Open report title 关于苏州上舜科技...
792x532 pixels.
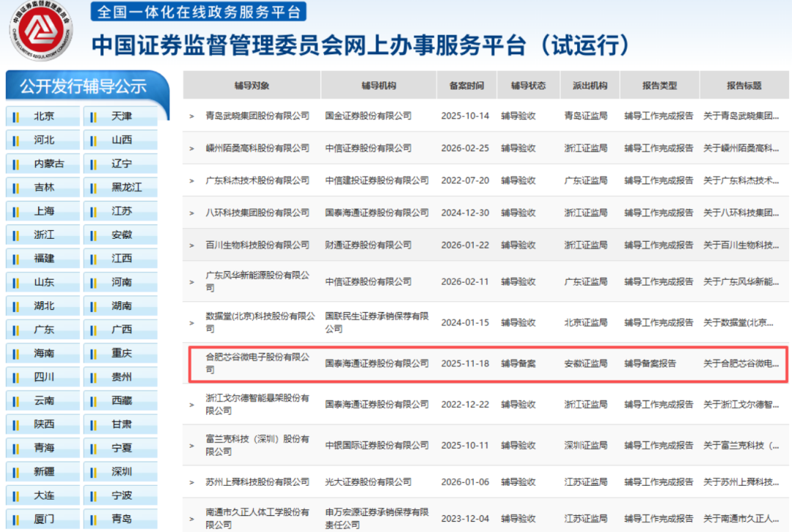click(x=741, y=482)
